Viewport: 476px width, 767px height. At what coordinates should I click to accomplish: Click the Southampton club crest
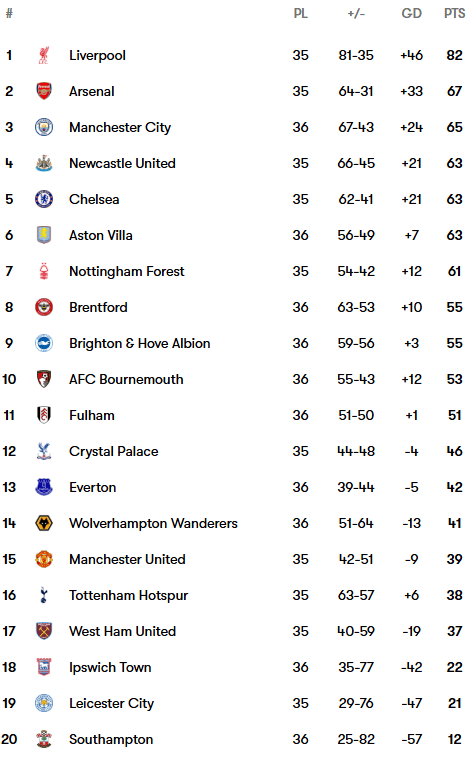(x=44, y=739)
